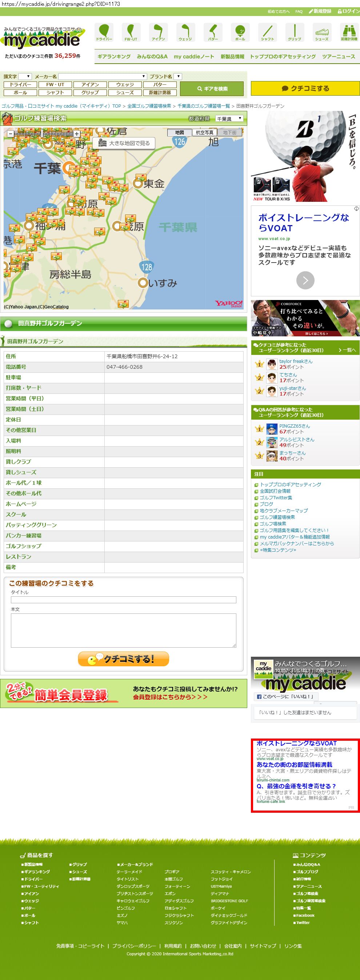Screen dimensions: 360x980
Task: Click the green ギアを検索 search button
Action: (212, 89)
